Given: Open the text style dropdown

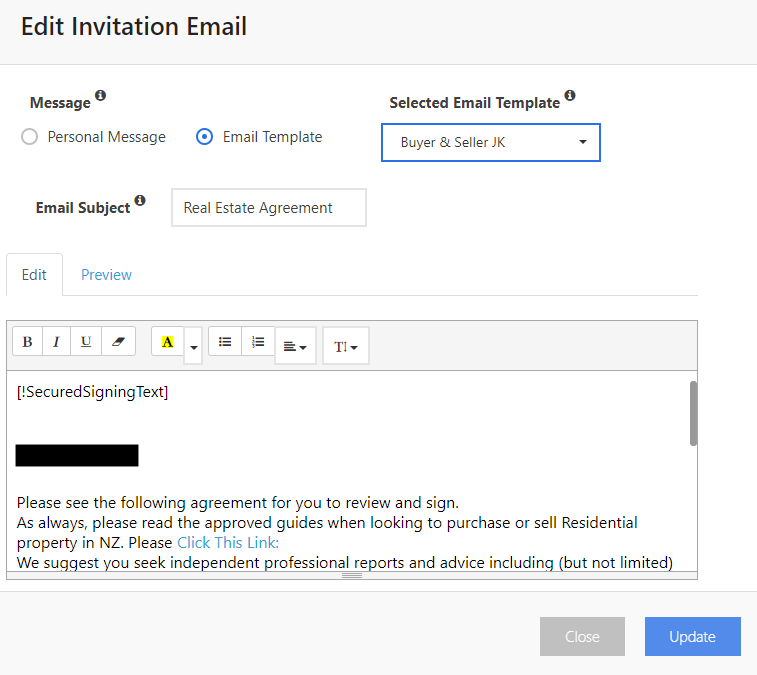Looking at the screenshot, I should coord(346,346).
